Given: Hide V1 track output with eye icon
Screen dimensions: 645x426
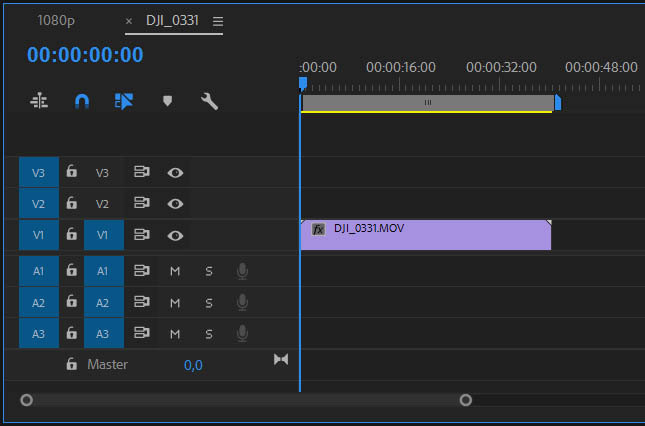Looking at the screenshot, I should pos(175,236).
